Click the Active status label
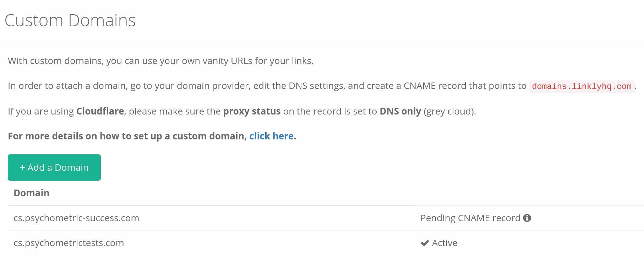Viewport: 644px width, 271px height. coord(444,243)
